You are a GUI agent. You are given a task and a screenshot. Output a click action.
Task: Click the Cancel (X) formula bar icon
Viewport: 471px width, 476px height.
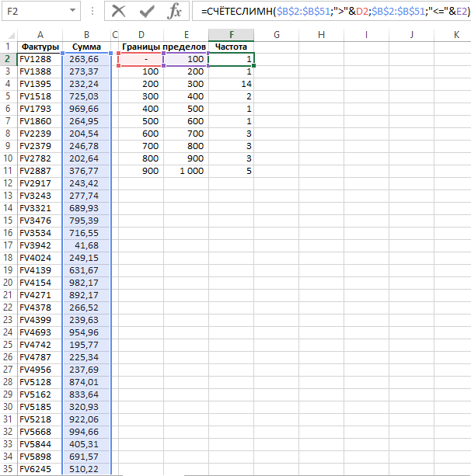[x=119, y=12]
